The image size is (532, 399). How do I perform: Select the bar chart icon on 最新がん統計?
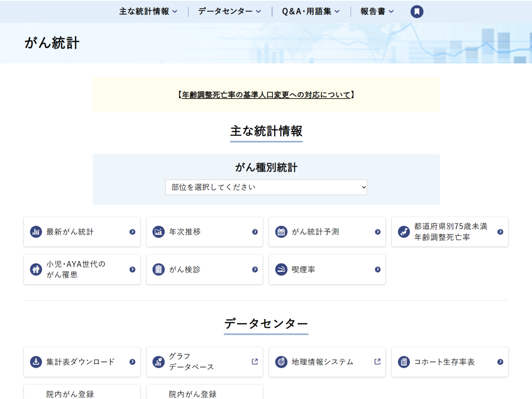36,232
